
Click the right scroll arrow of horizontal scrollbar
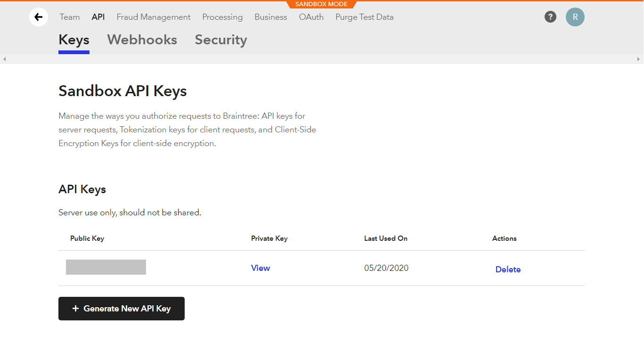coord(639,59)
